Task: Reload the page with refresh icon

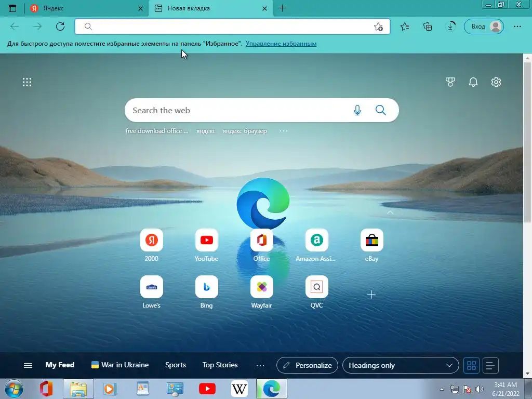Action: [x=60, y=26]
